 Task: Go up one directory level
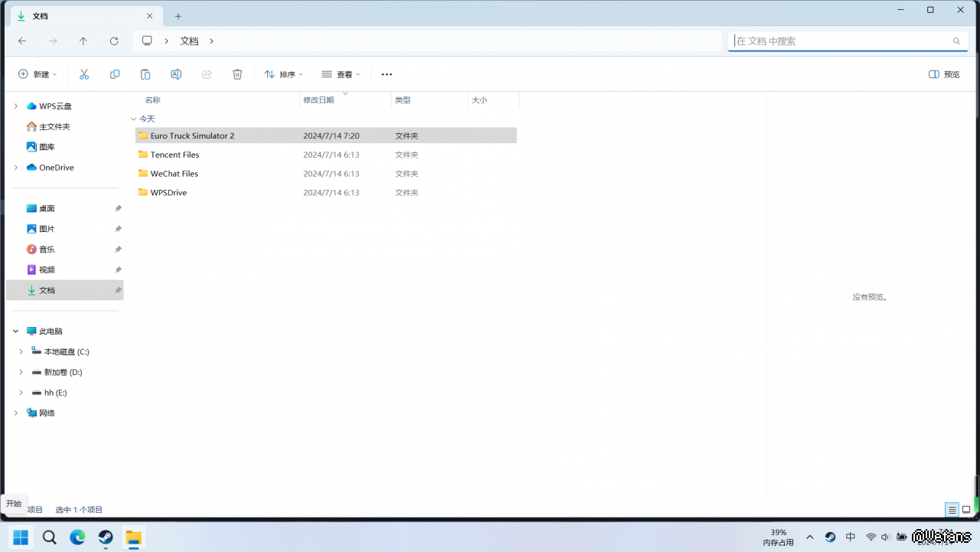(83, 41)
